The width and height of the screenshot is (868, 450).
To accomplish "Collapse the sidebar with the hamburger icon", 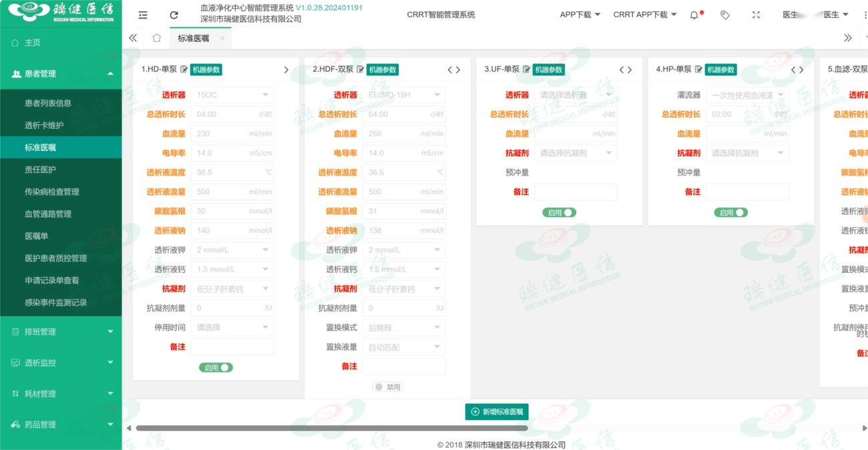I will [x=143, y=15].
